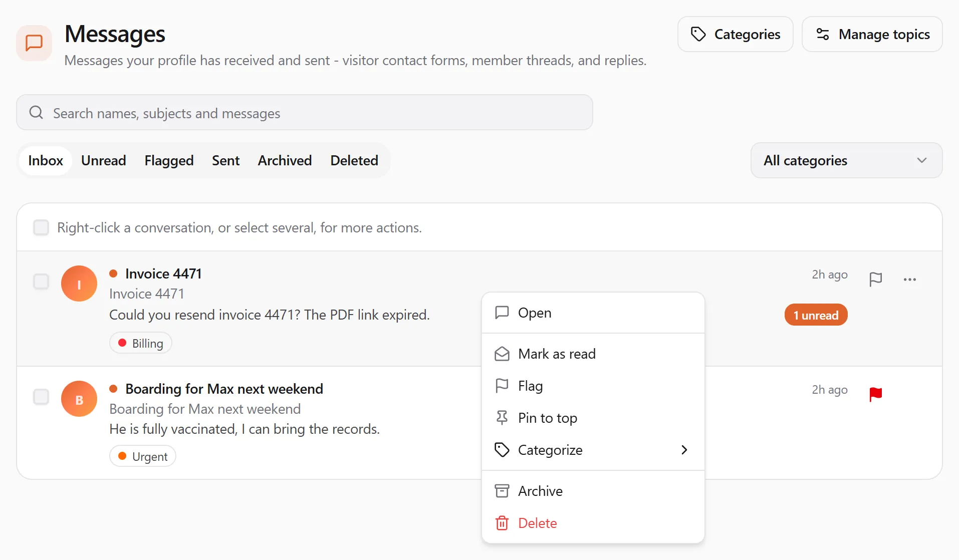Open the All categories dropdown
The image size is (959, 560).
tap(846, 160)
